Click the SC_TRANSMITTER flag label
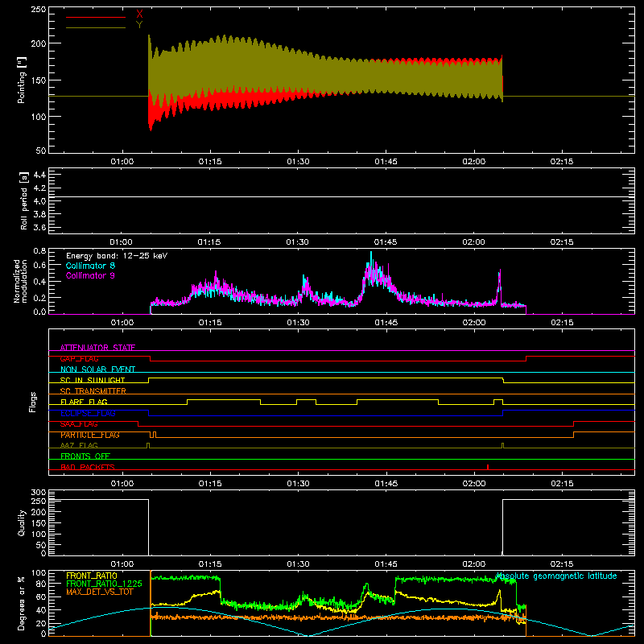644x644 pixels. pos(93,390)
